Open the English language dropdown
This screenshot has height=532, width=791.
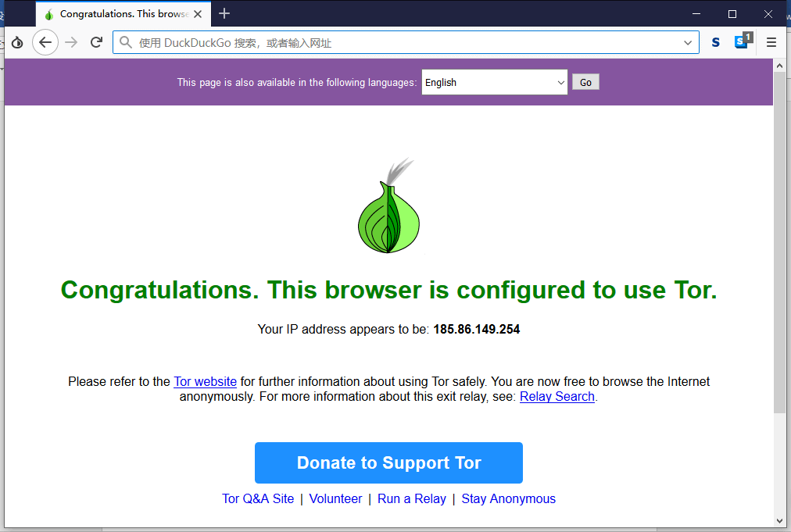494,82
